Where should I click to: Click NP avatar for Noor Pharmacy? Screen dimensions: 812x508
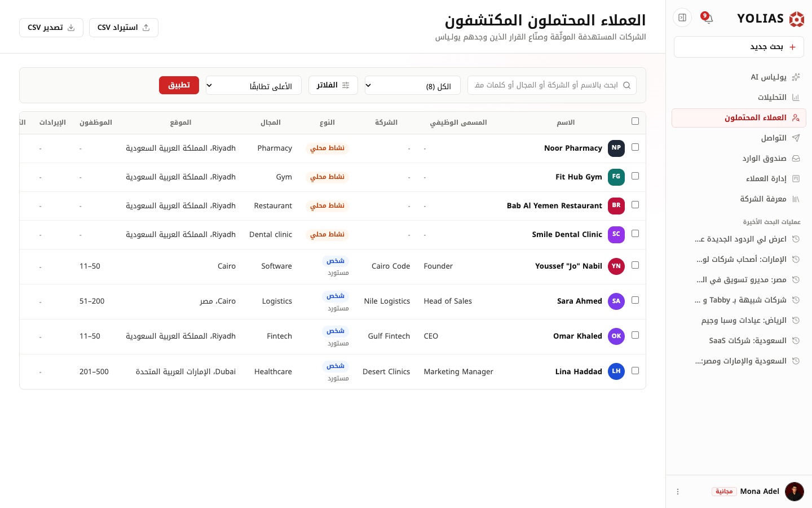tap(616, 148)
